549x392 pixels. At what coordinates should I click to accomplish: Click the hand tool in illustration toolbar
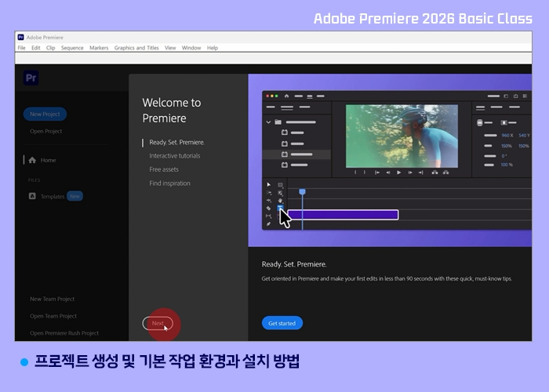tap(280, 201)
